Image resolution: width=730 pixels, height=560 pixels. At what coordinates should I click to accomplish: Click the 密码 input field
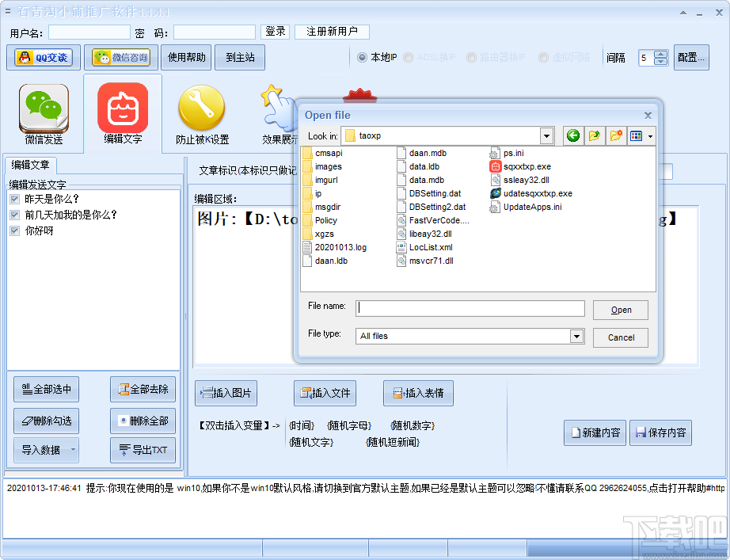(x=215, y=32)
